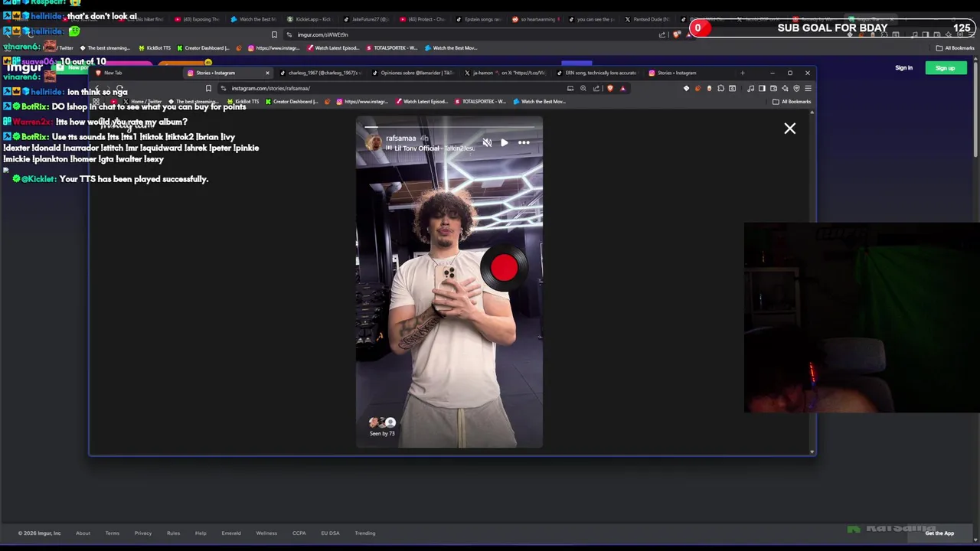Open the Terms link in Imgur footer

tap(112, 533)
